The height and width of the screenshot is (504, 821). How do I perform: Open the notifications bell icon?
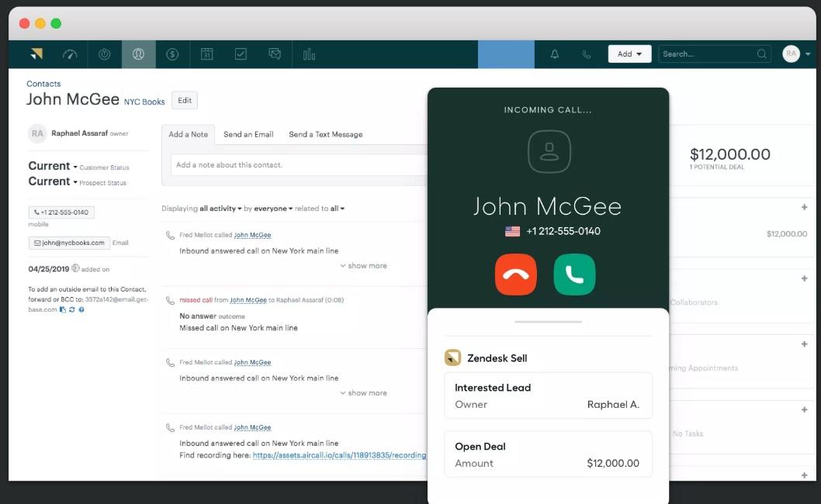[x=555, y=54]
